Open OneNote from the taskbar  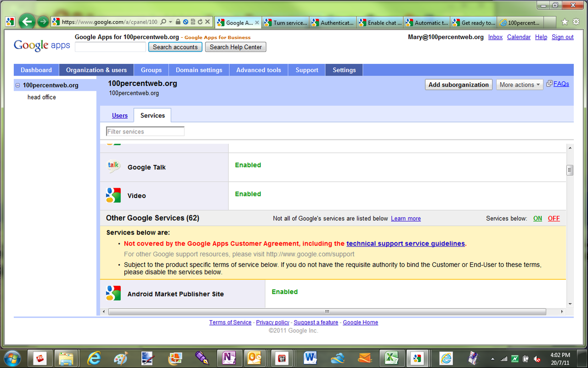click(x=228, y=357)
